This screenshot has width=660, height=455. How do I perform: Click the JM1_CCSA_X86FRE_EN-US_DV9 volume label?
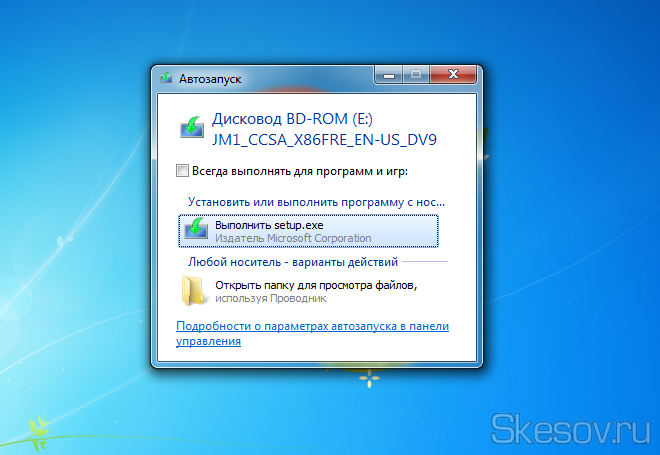pos(309,138)
